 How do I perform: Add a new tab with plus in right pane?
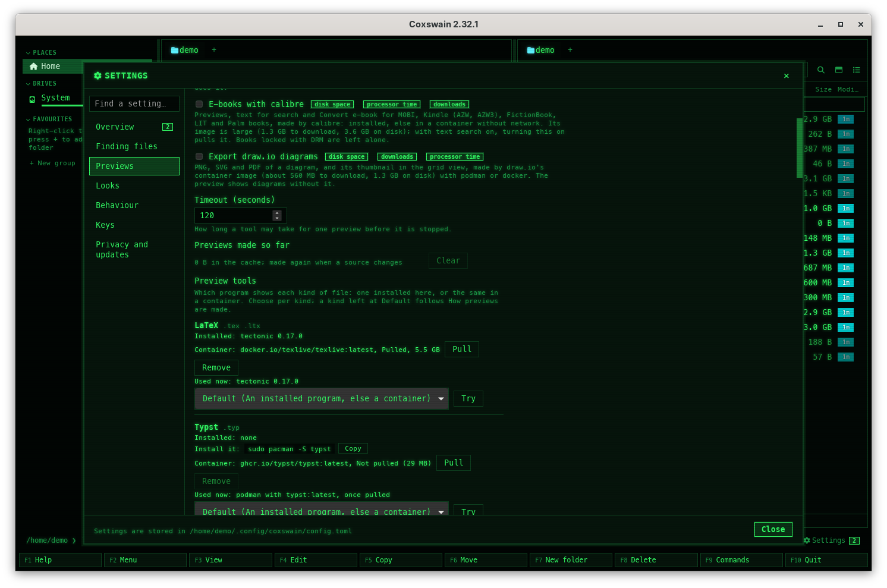coord(570,50)
